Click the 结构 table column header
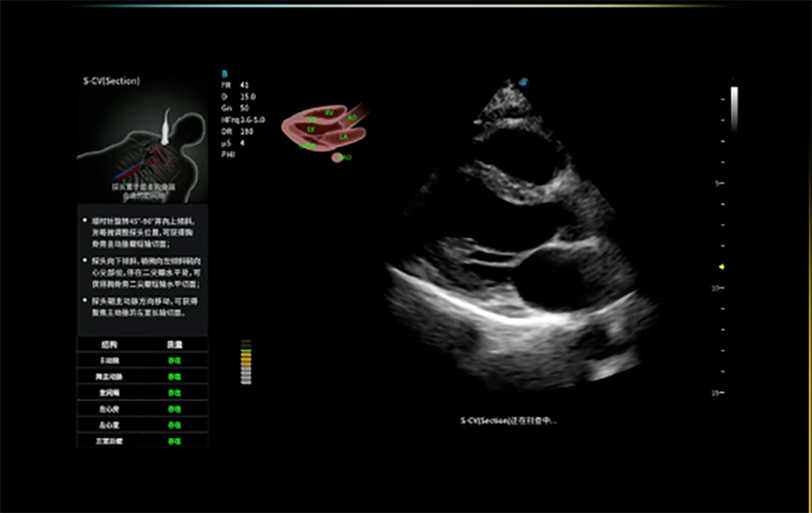This screenshot has height=513, width=812. pyautogui.click(x=109, y=344)
